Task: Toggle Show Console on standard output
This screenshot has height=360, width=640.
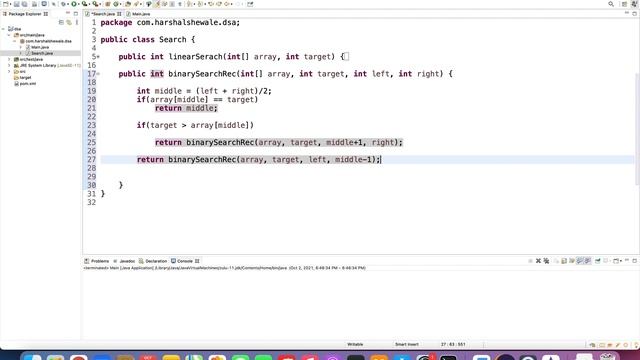Action: click(580, 261)
